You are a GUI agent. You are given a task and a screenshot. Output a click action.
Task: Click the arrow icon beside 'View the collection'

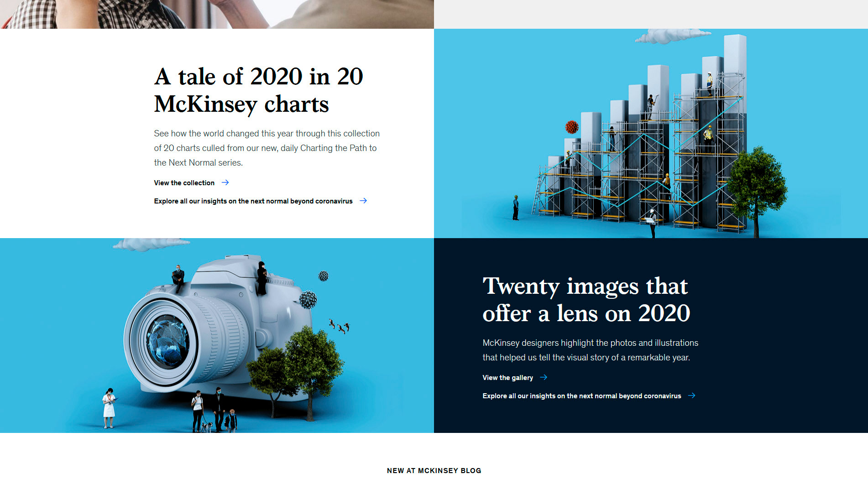(225, 182)
